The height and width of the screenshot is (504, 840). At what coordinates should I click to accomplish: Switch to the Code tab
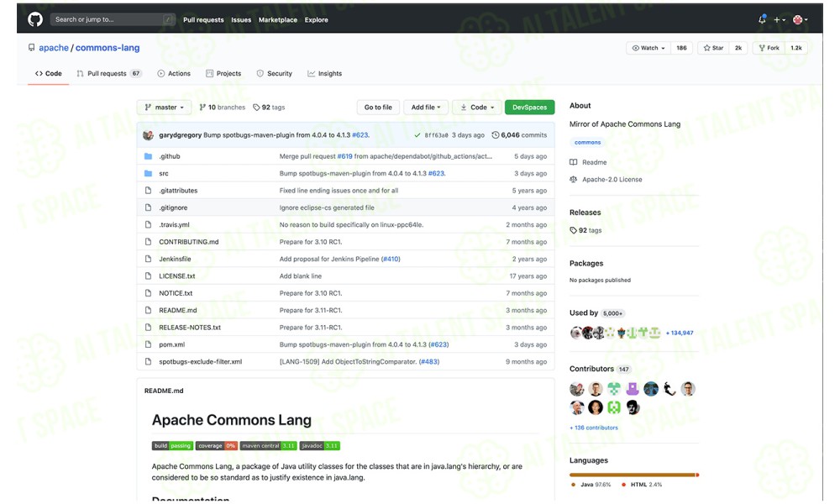pos(48,73)
